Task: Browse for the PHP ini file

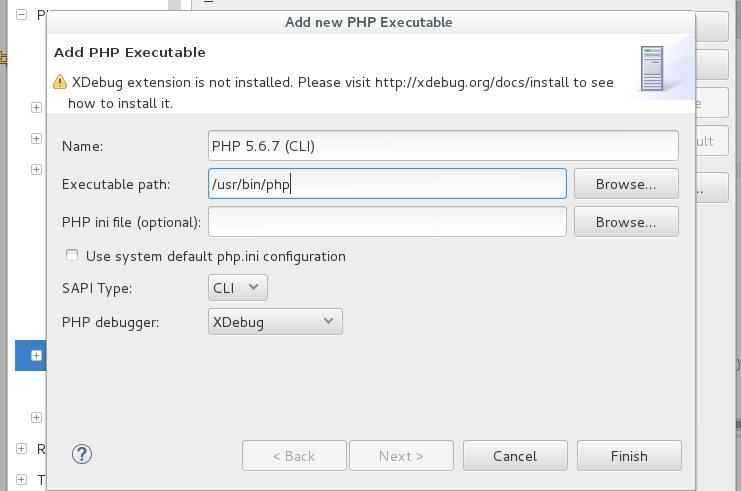Action: (625, 222)
